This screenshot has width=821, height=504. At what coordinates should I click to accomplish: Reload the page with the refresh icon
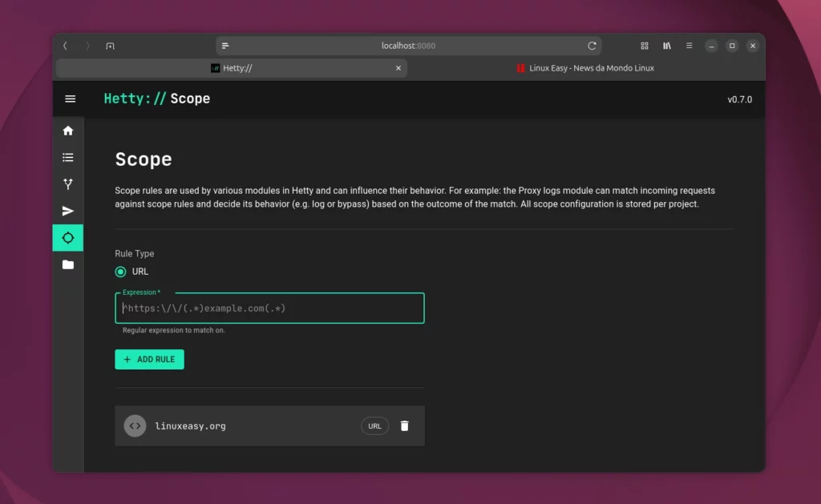click(592, 46)
